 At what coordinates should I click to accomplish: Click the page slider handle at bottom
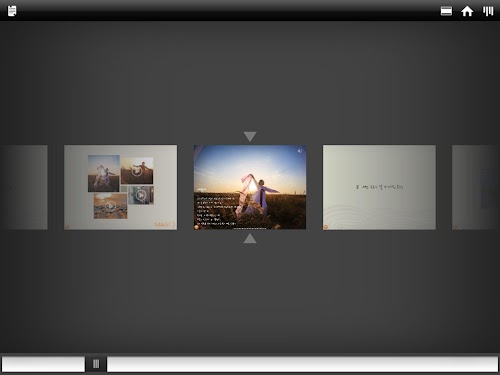click(96, 364)
